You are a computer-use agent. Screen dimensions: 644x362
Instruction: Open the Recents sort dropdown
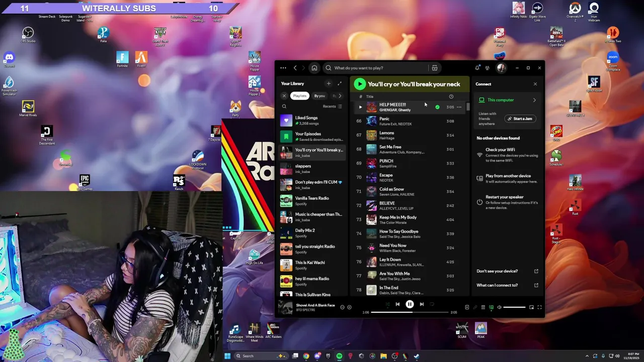point(333,106)
